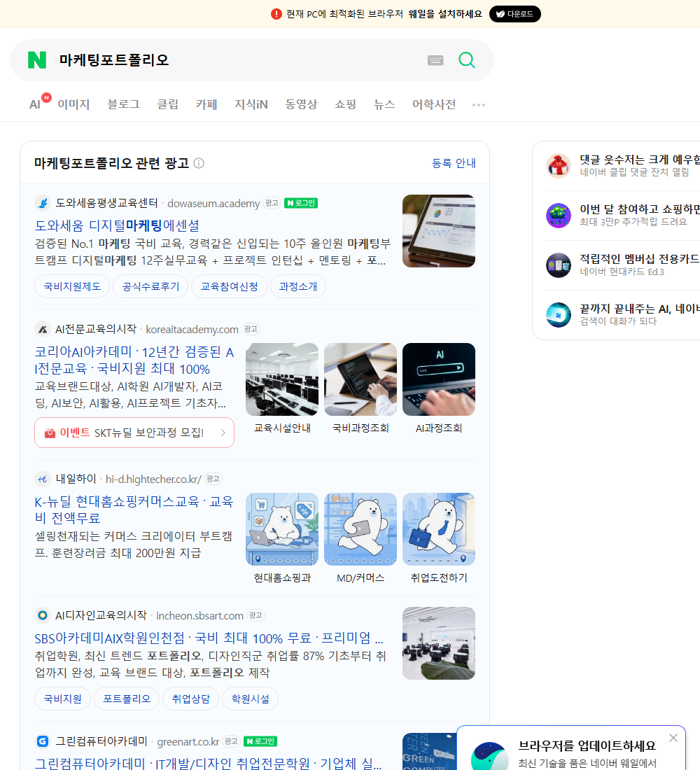Click the 학원시설 chip

pyautogui.click(x=250, y=699)
